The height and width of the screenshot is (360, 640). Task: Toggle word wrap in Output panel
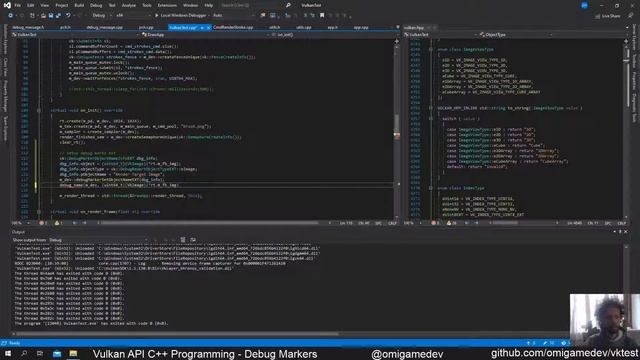[x=193, y=240]
